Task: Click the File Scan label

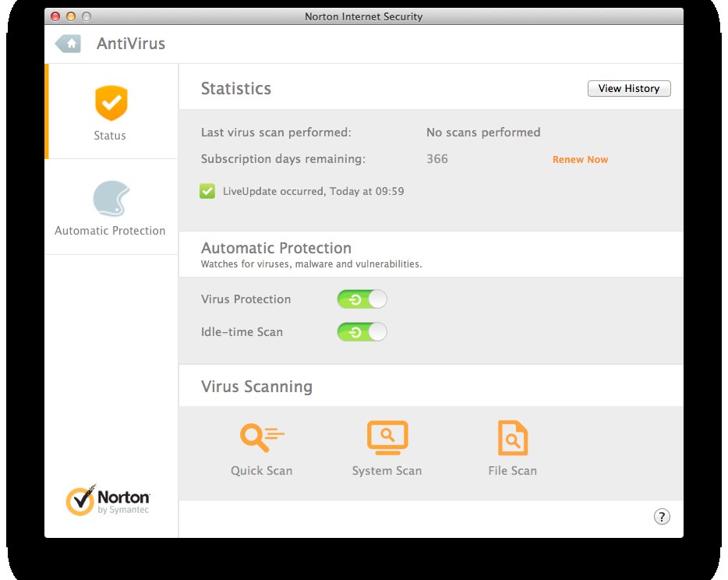Action: (x=513, y=471)
